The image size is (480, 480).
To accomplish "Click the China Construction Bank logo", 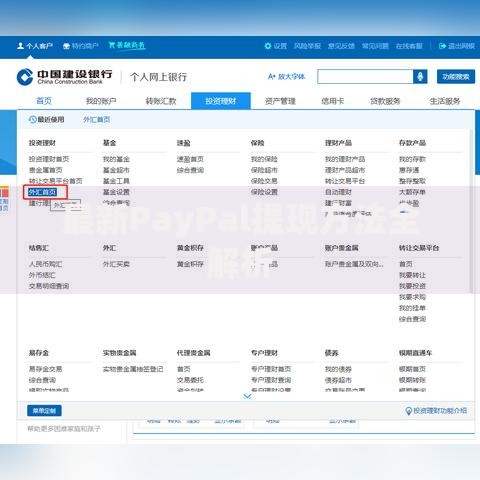I will coord(64,77).
